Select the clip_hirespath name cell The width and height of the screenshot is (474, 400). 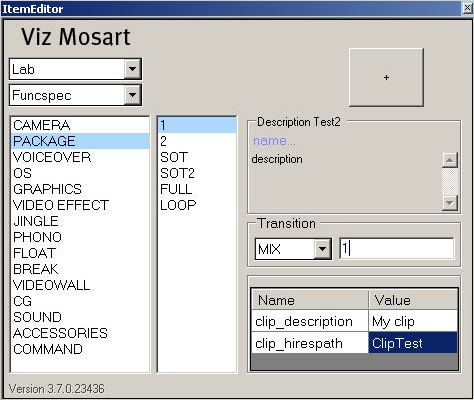coord(310,343)
